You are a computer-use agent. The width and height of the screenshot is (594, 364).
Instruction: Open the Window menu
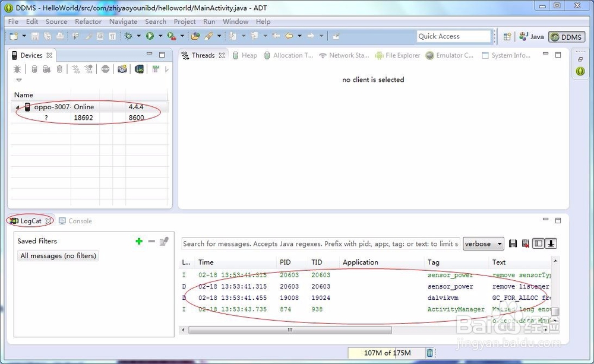(236, 21)
